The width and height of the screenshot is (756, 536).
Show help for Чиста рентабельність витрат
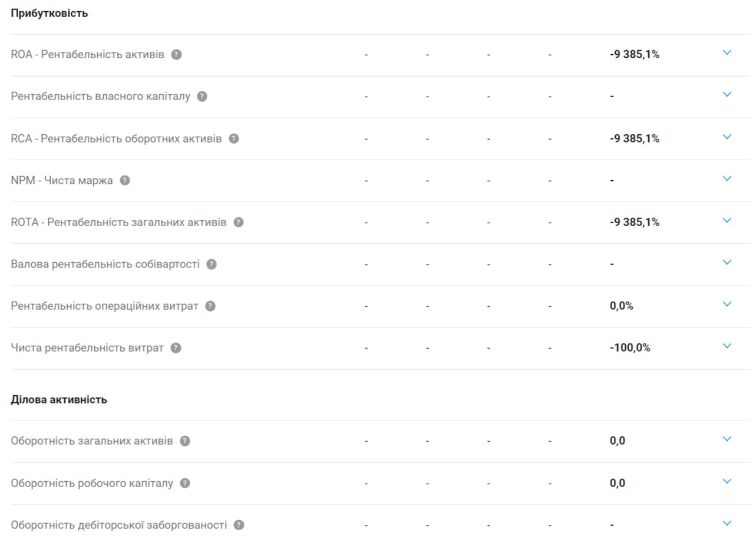click(x=176, y=348)
